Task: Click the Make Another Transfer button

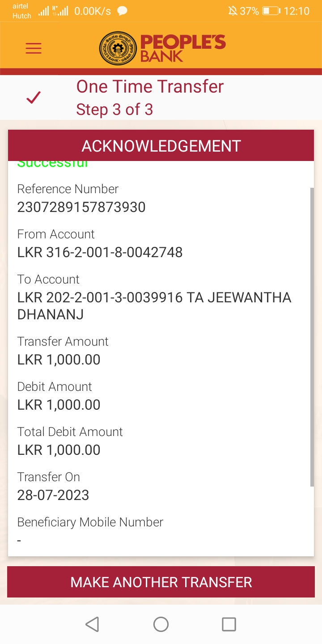Action: (x=161, y=582)
